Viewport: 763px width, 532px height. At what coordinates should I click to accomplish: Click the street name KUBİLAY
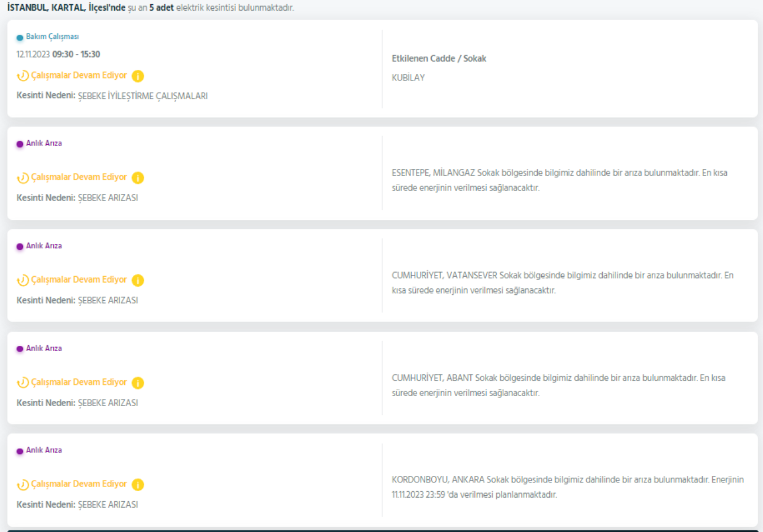coord(408,77)
